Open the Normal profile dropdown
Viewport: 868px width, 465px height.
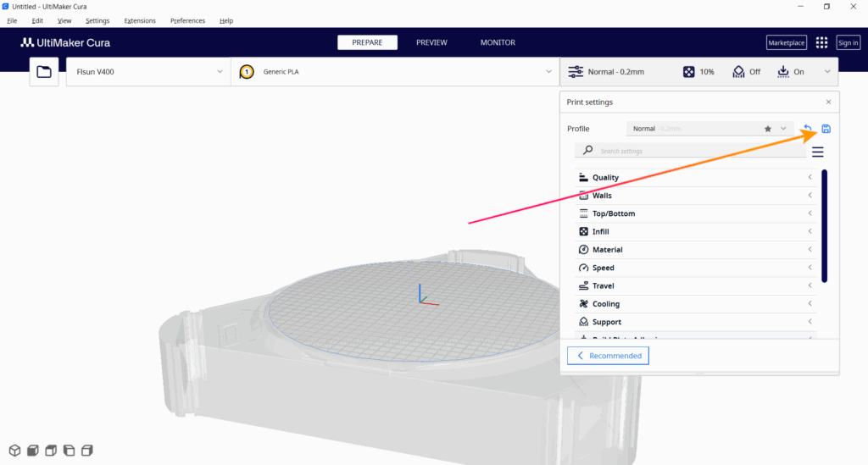click(x=783, y=129)
